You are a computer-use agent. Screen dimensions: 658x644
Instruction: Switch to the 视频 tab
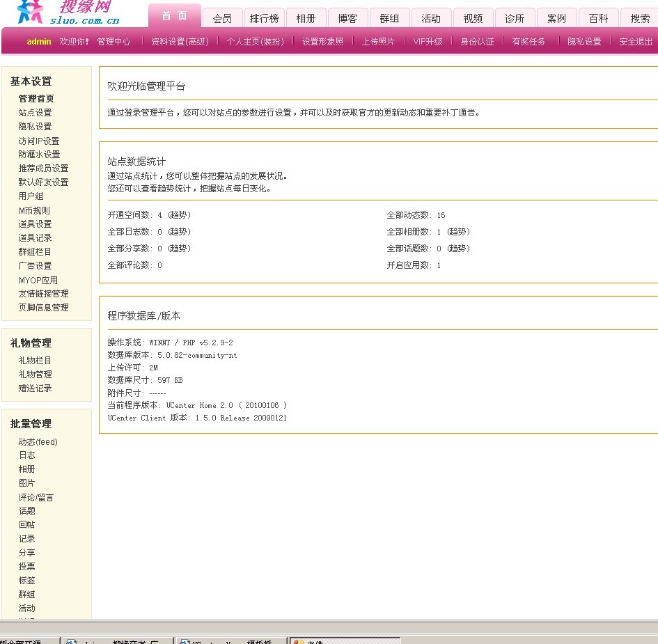(473, 19)
